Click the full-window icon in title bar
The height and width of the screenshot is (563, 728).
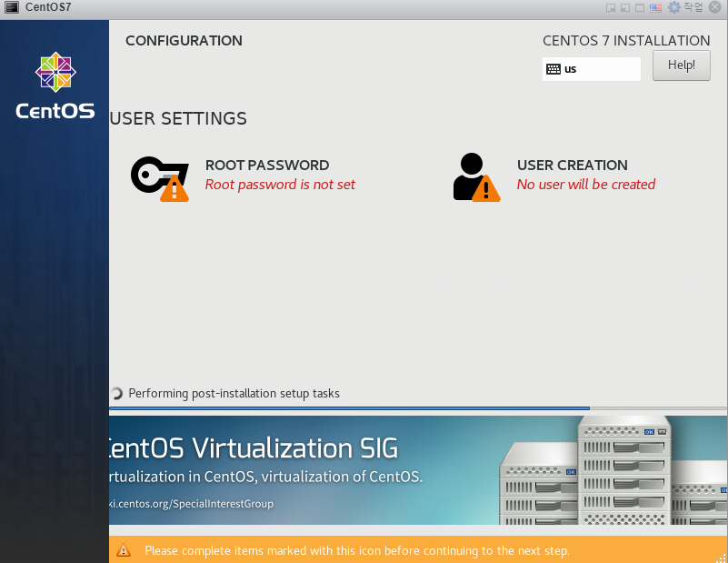639,8
